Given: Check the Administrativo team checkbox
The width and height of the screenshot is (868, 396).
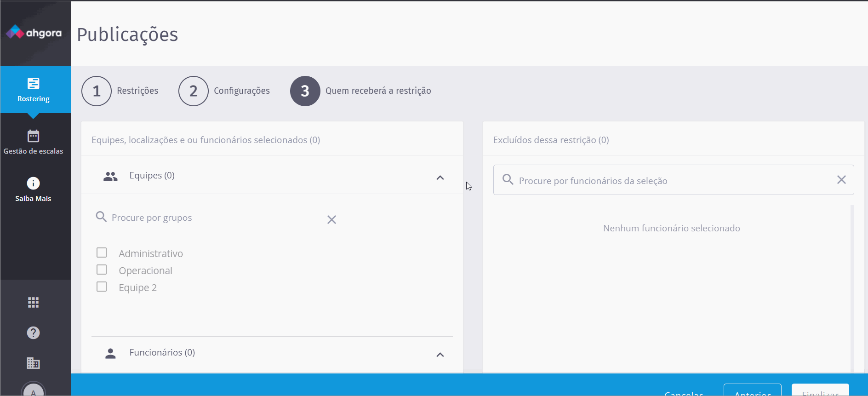Looking at the screenshot, I should (102, 253).
